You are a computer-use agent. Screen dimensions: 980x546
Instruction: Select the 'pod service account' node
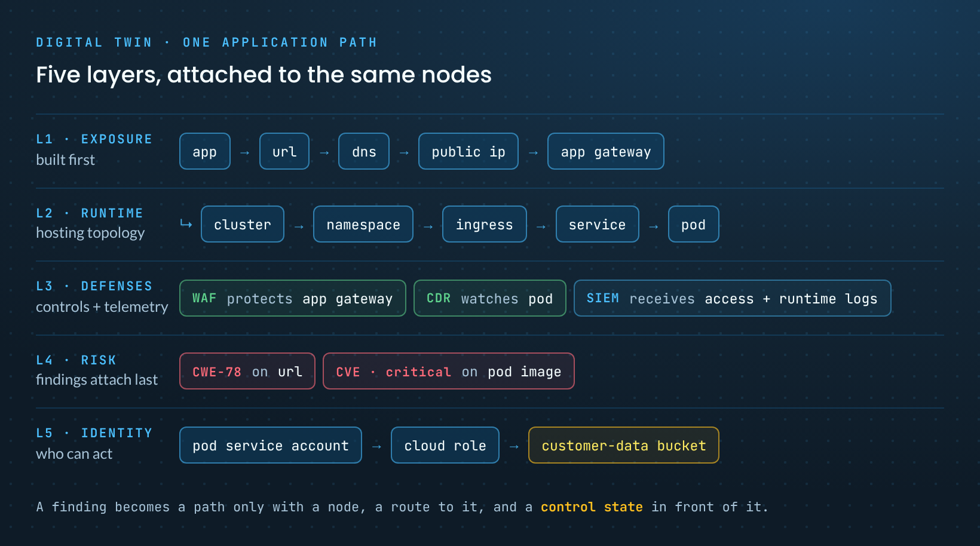pos(271,445)
